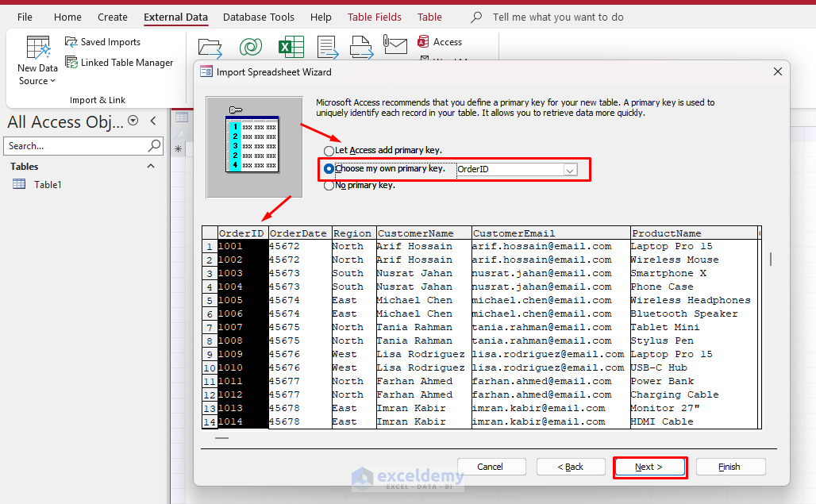This screenshot has width=816, height=504.
Task: Click row 1 product Laptop Pro 15
Action: coord(694,246)
